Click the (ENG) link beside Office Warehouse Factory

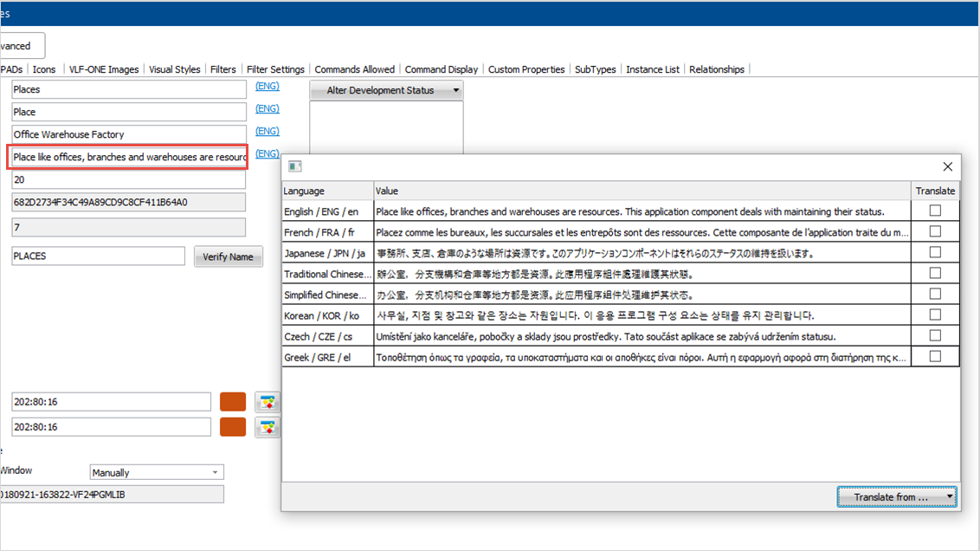[x=267, y=132]
